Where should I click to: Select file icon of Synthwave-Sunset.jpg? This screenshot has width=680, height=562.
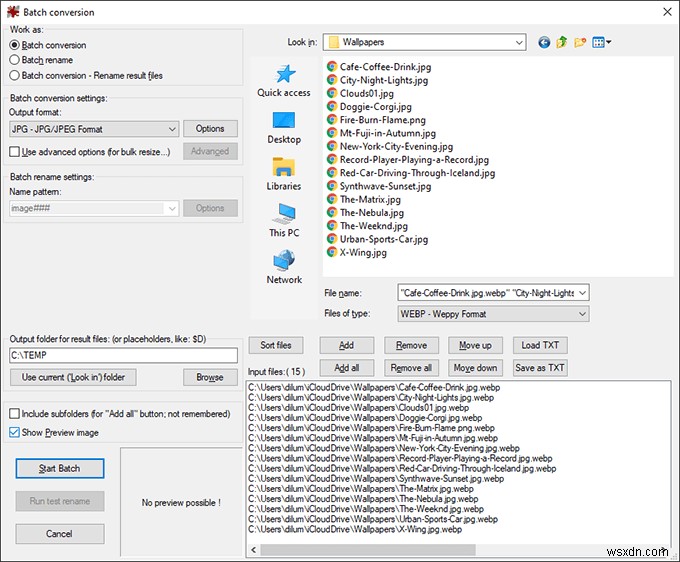coord(332,186)
